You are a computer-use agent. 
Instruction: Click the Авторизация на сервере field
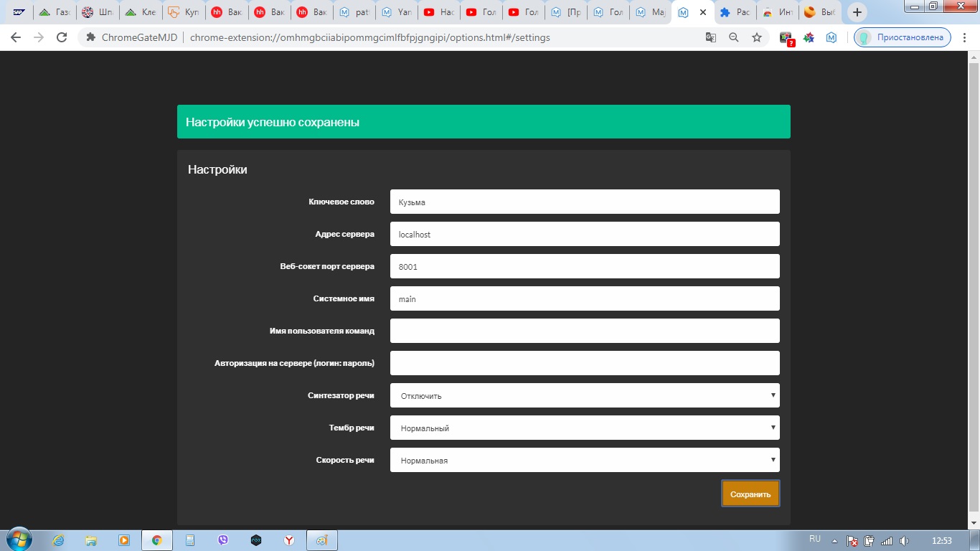585,363
